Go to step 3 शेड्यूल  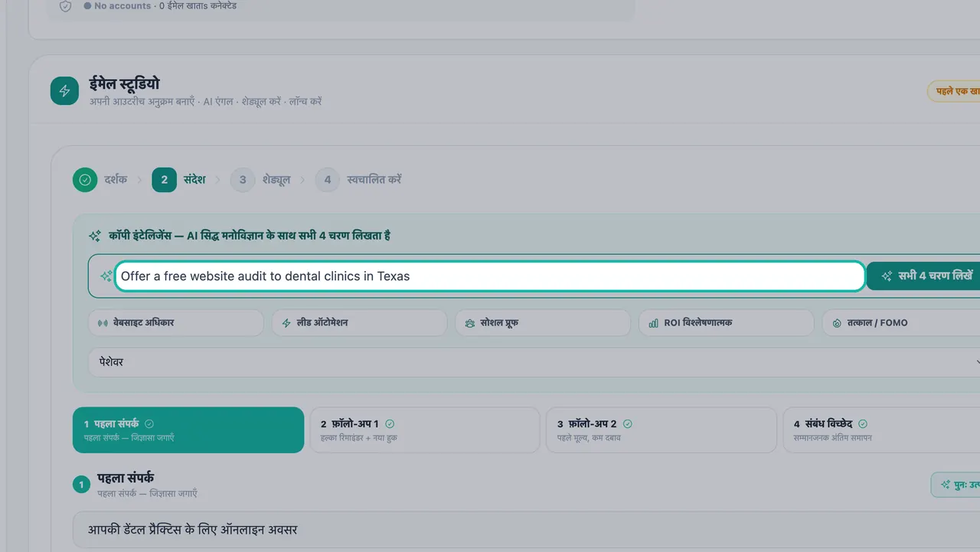point(260,180)
